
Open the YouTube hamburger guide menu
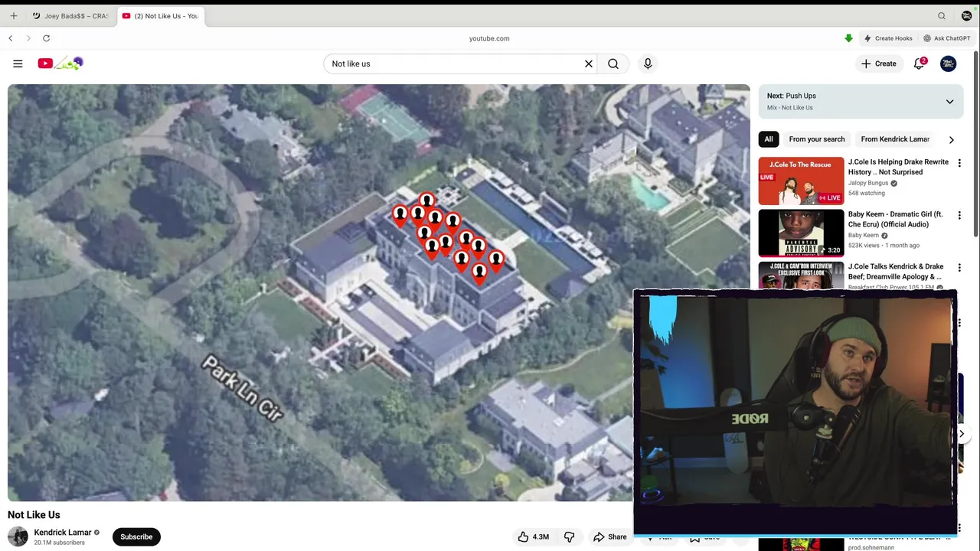[x=18, y=64]
